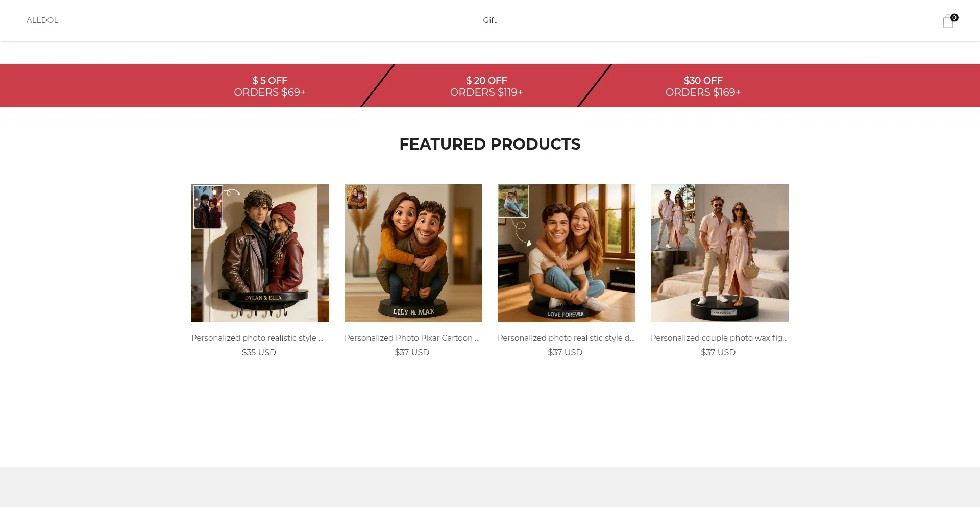Click the $30 OFF orders $169+ banner
The height and width of the screenshot is (507, 980).
703,86
